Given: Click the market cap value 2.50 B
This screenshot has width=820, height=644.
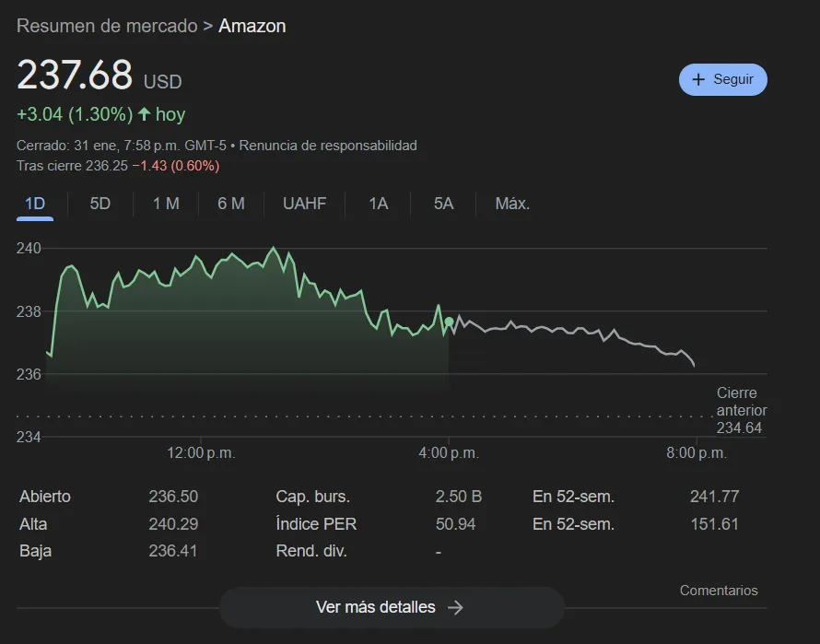Looking at the screenshot, I should click(x=459, y=497).
